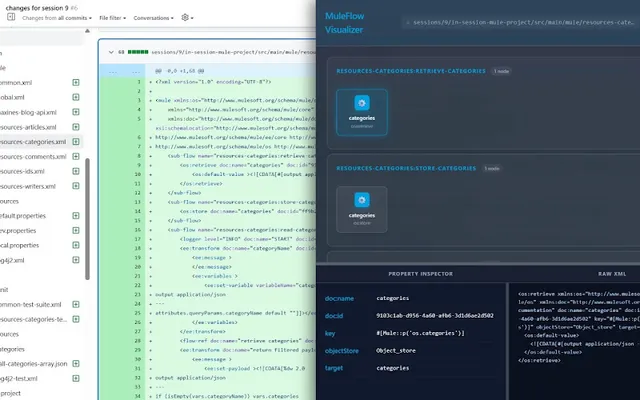Click the "1 node" badge of store-categories flow
Image resolution: width=640 pixels, height=400 pixels.
[491, 168]
